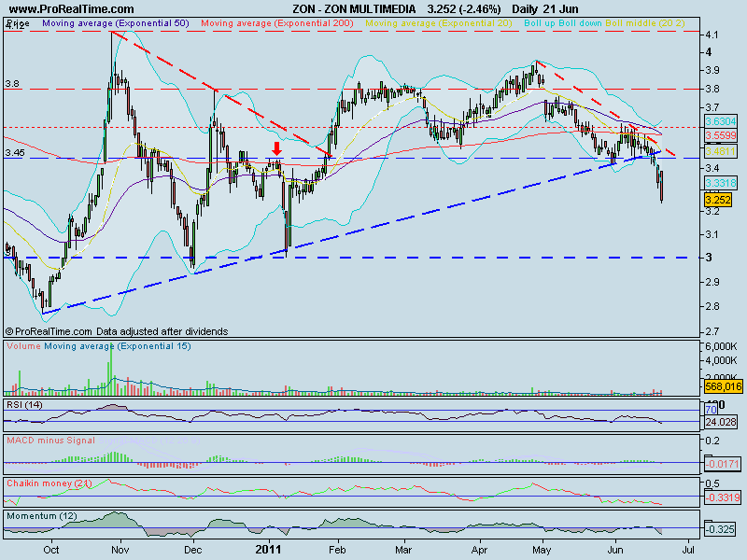Click the orange 3.252 current price box

(x=717, y=200)
